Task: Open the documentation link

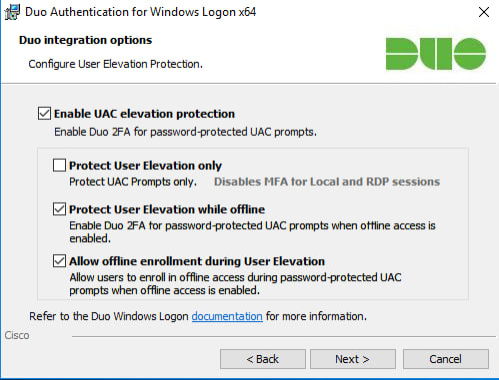Action: pos(227,316)
